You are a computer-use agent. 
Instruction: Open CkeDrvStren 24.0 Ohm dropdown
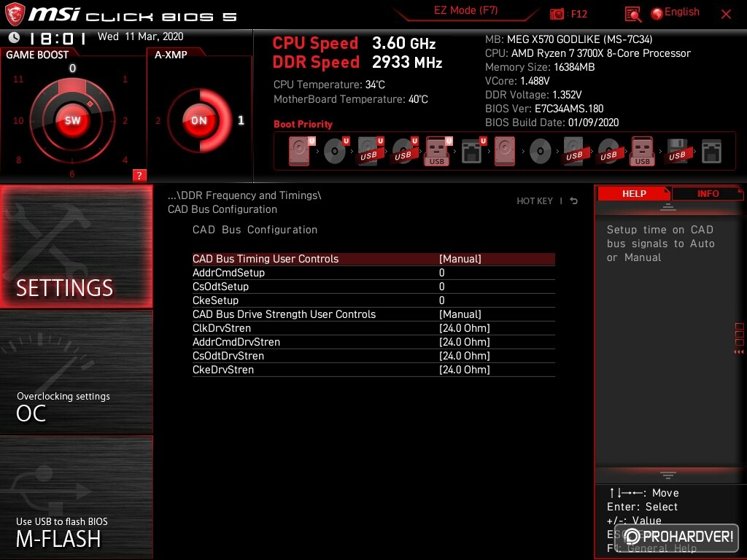coord(465,370)
